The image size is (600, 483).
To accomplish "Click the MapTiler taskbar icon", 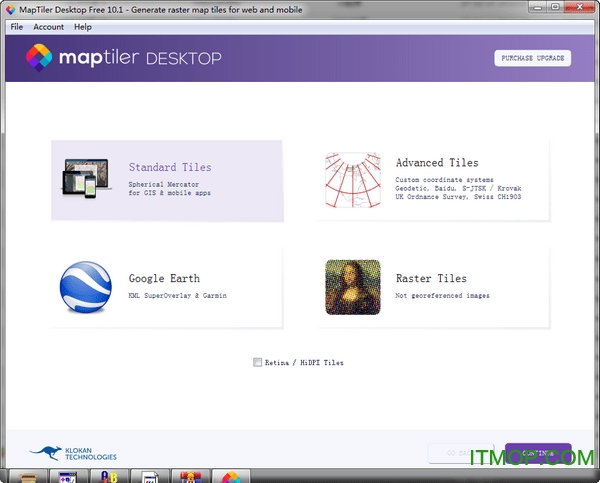I will 231,476.
